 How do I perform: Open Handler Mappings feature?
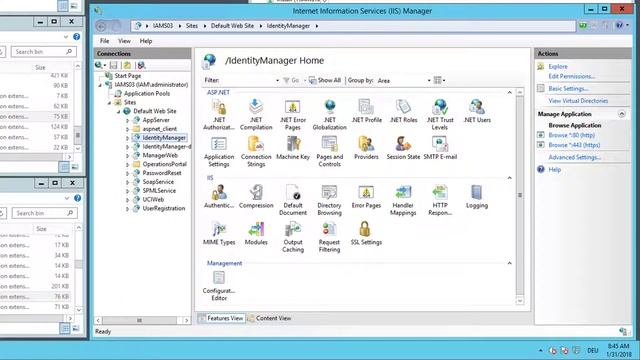coord(403,200)
